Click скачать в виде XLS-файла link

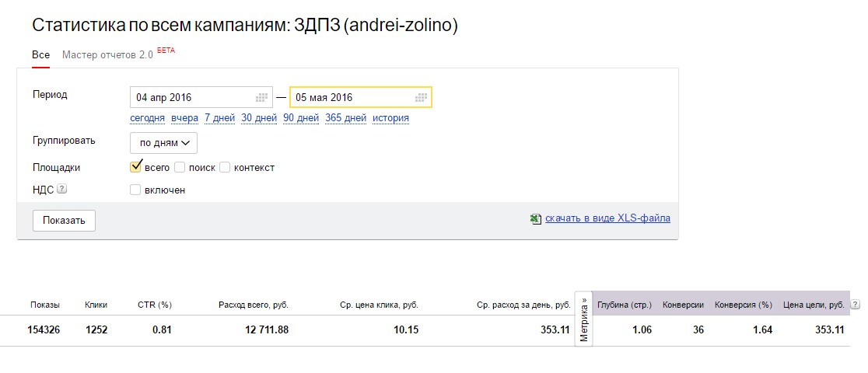[x=607, y=218]
